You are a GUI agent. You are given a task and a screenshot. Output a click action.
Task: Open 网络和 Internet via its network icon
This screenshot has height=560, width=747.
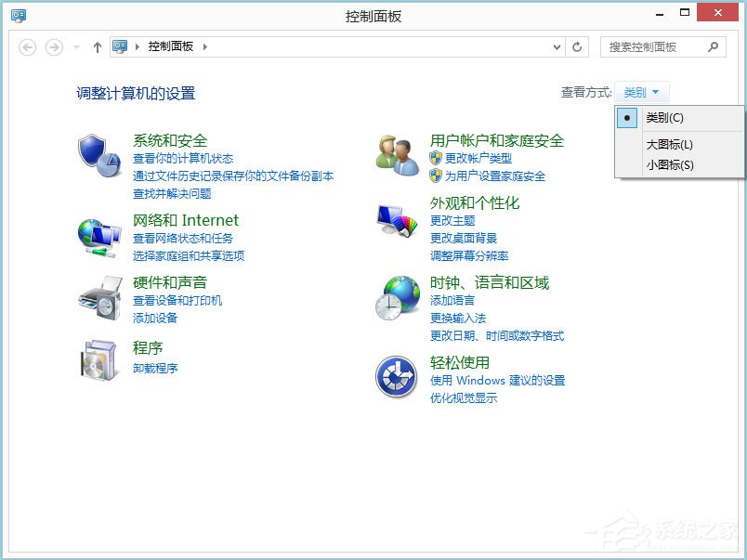98,235
